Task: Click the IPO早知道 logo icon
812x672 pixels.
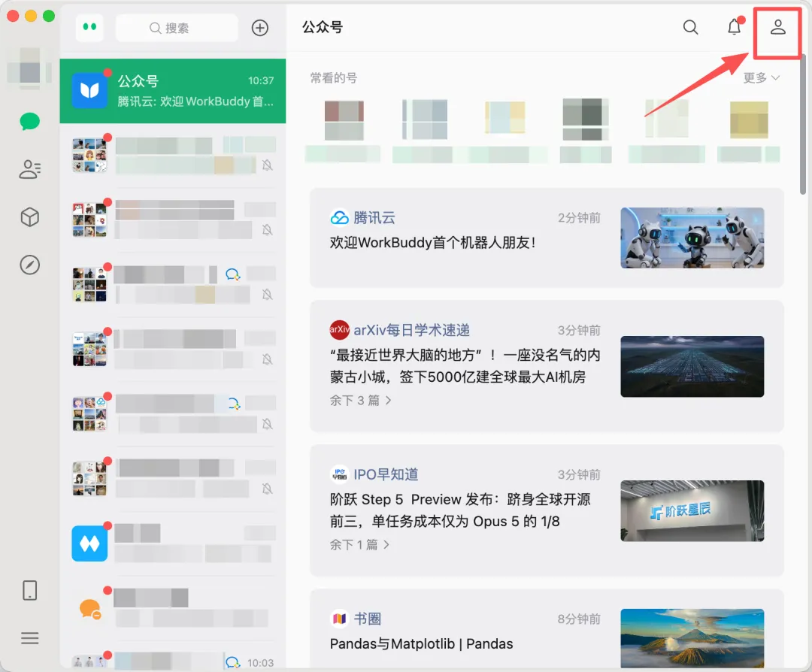Action: pos(340,474)
